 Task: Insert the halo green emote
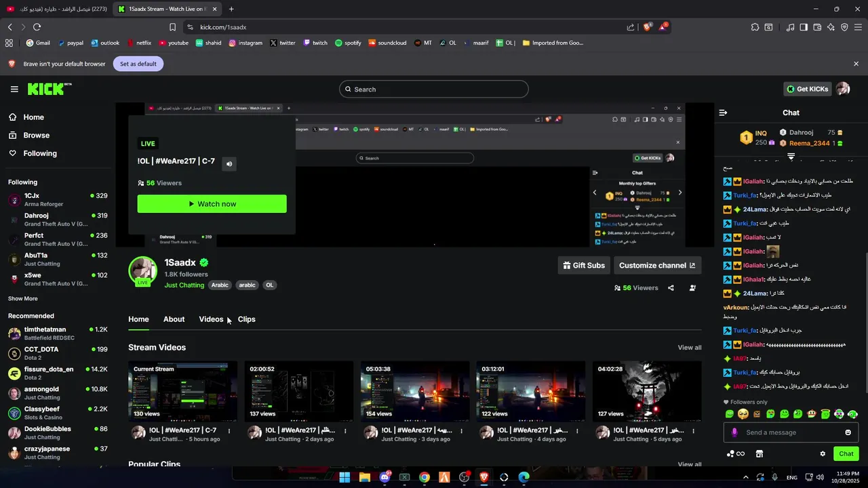pos(825,414)
